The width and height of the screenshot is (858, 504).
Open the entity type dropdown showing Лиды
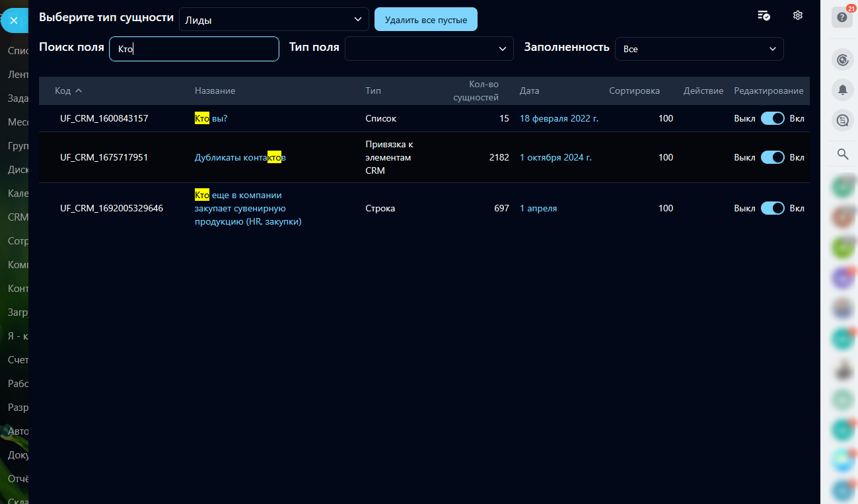[273, 20]
